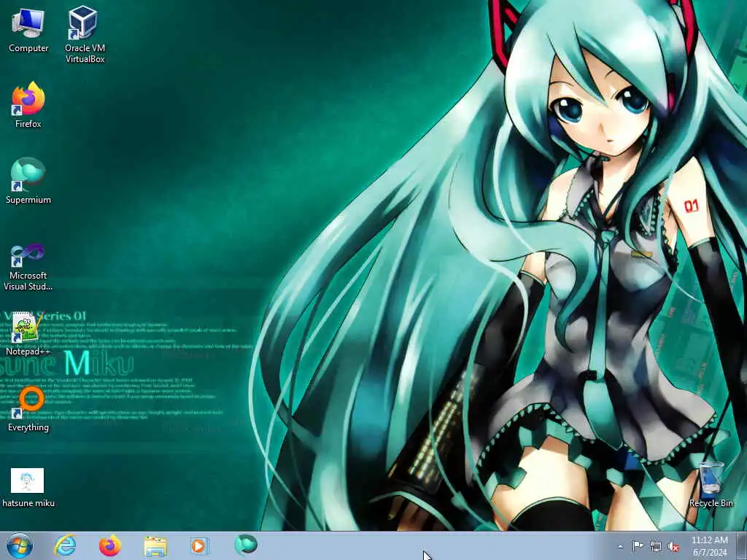The height and width of the screenshot is (560, 747).
Task: Click the Show desktop button
Action: (742, 545)
